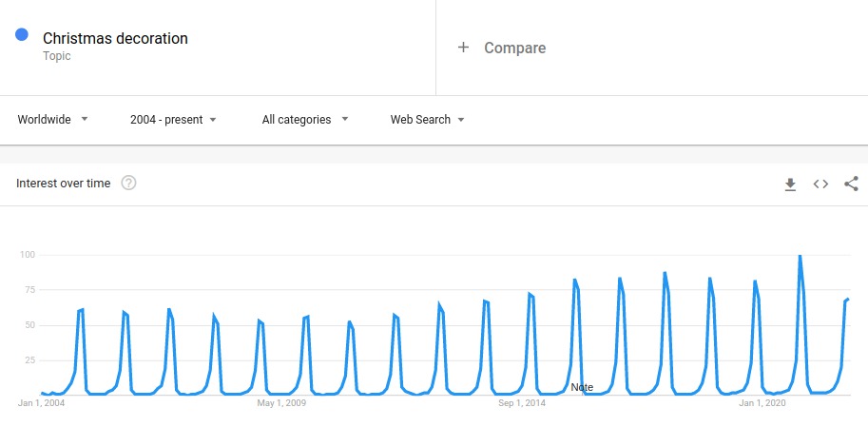This screenshot has width=868, height=427.
Task: Click the Note marker on chart
Action: pos(582,387)
